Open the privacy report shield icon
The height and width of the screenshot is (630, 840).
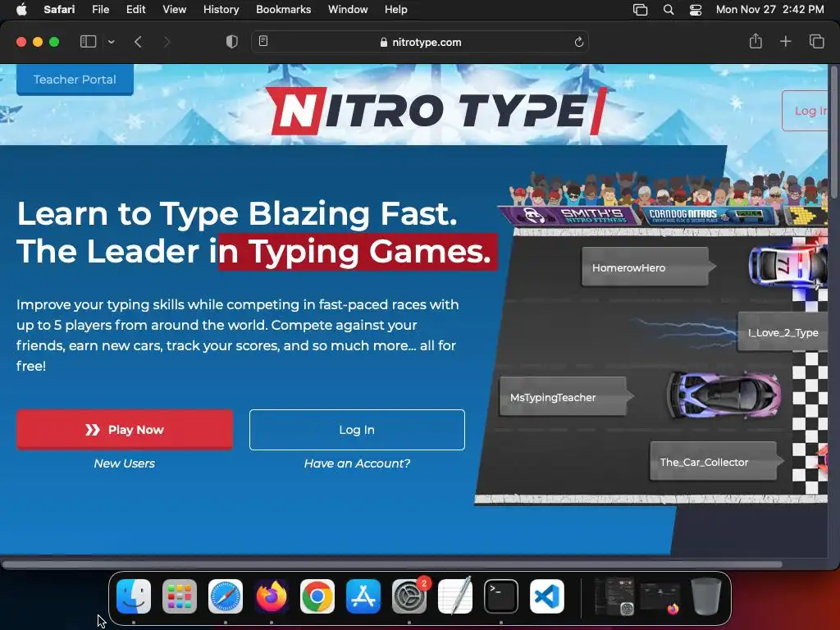[x=232, y=42]
